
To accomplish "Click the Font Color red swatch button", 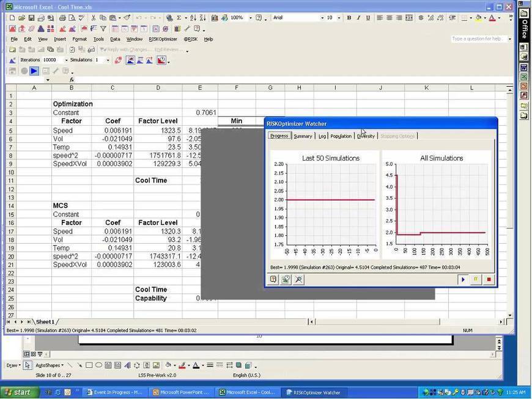I will coord(492,18).
